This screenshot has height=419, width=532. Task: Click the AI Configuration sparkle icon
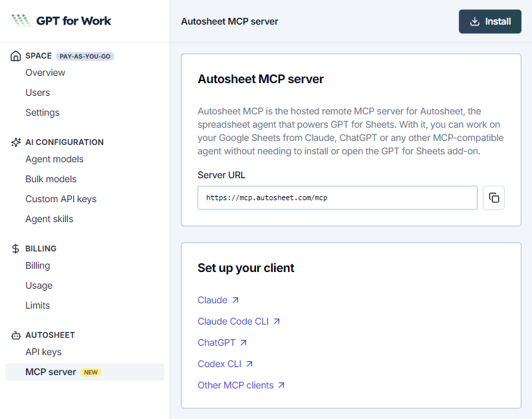15,142
